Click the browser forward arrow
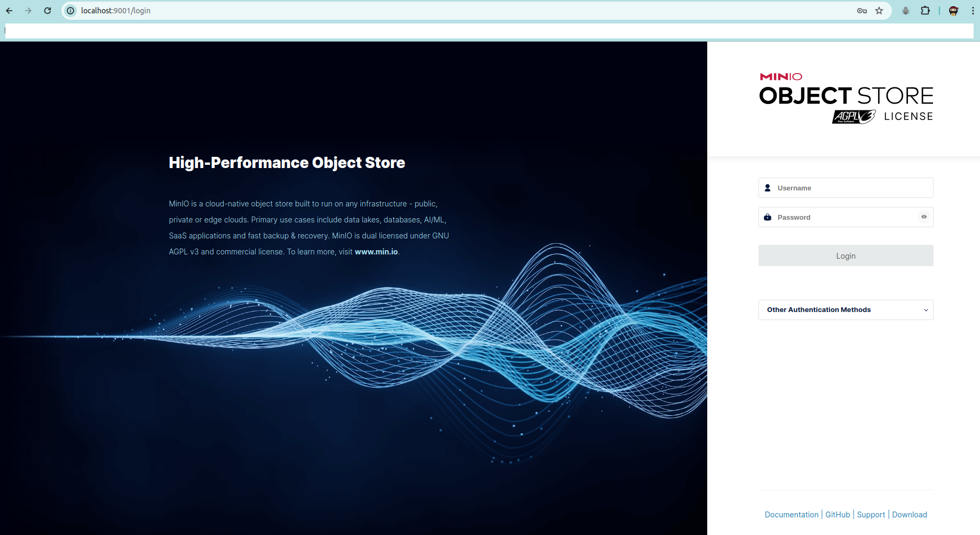This screenshot has height=535, width=980. point(28,11)
